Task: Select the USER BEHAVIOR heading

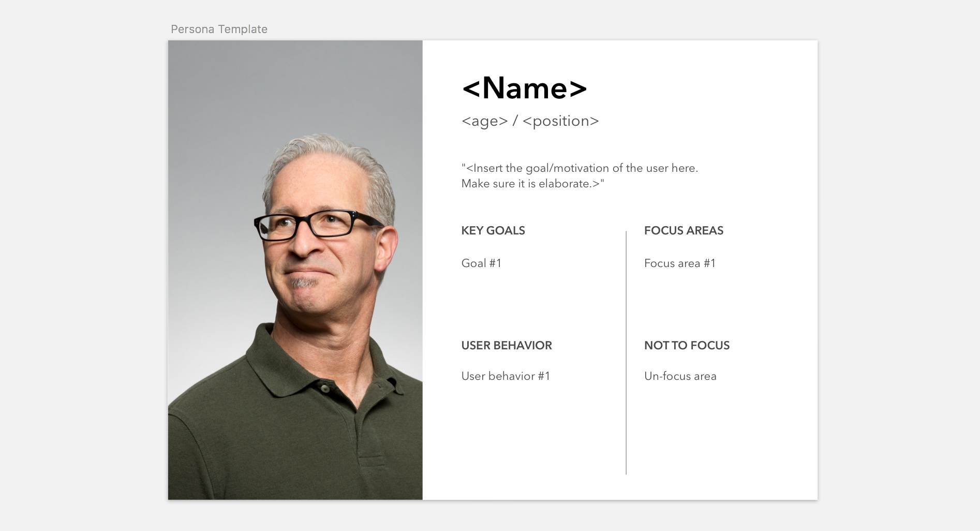Action: [x=506, y=345]
